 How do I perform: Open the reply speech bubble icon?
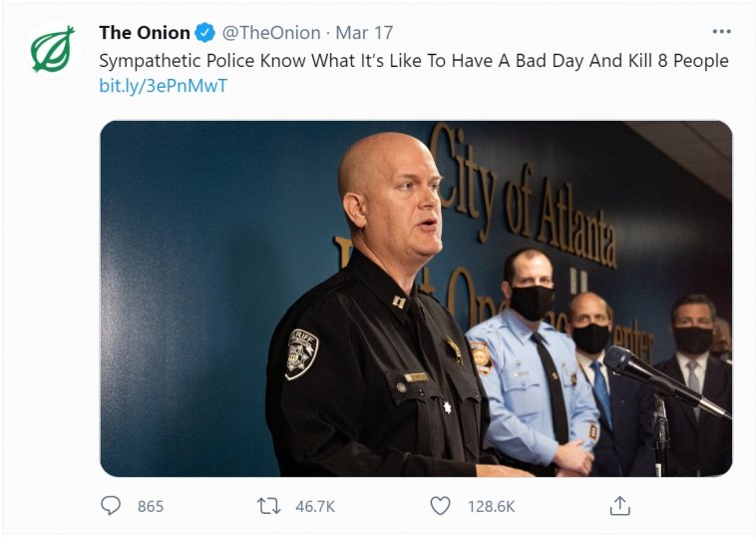tap(111, 506)
